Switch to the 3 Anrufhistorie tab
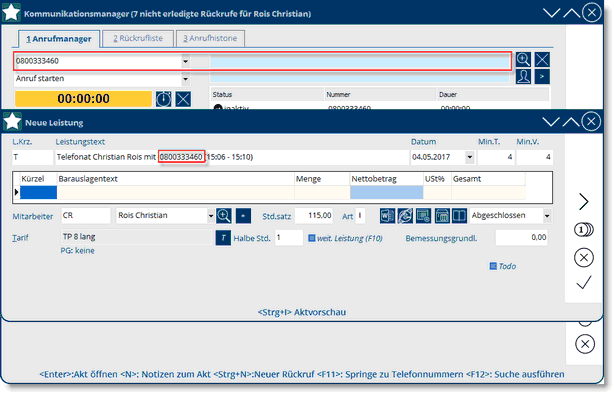The width and height of the screenshot is (614, 394). (210, 38)
